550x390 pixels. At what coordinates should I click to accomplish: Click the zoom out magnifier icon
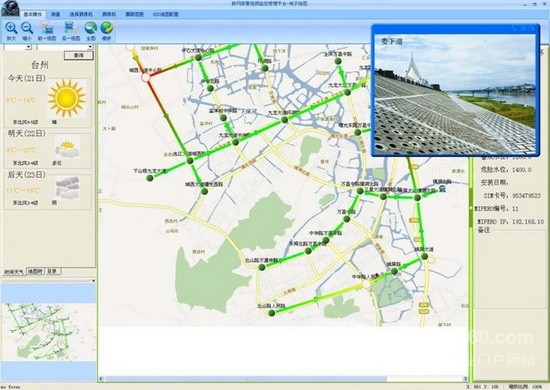[27, 28]
